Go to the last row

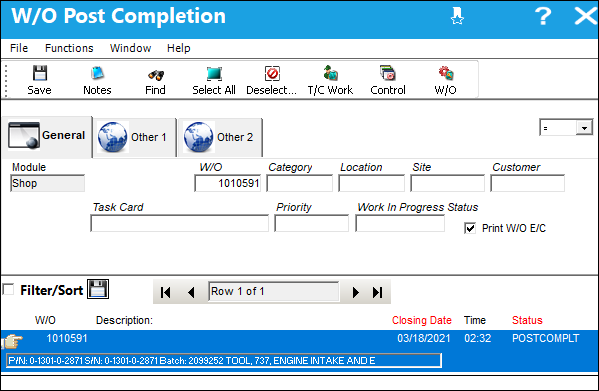tap(377, 292)
